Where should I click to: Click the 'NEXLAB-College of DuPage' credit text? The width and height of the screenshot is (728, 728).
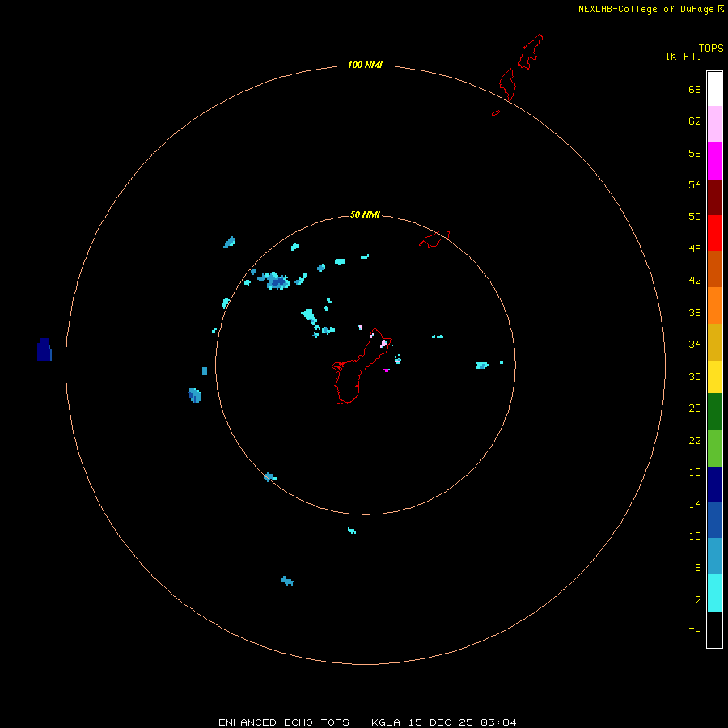645,9
